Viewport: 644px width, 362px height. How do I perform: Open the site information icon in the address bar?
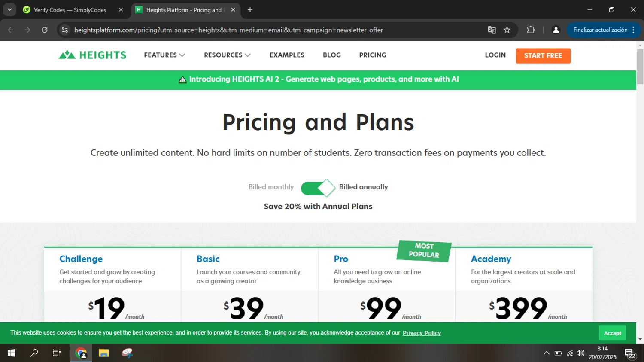tap(65, 30)
